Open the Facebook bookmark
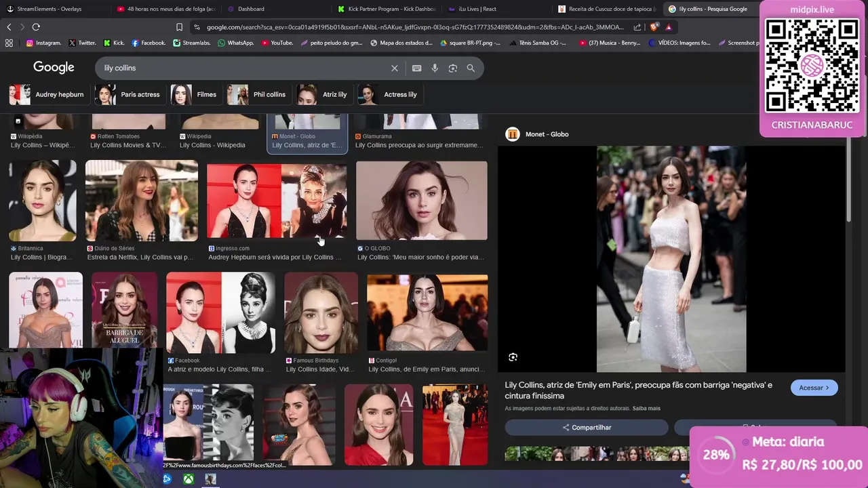The image size is (868, 488). 149,43
